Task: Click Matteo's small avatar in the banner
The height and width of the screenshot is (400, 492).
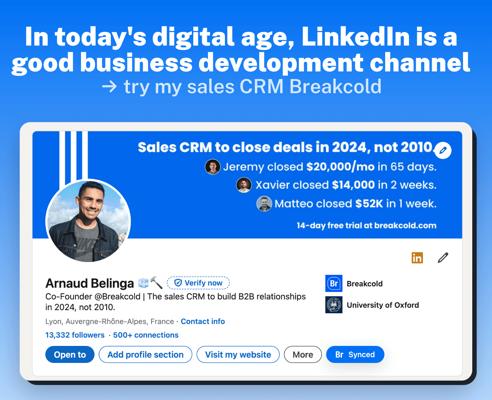Action: coord(264,204)
